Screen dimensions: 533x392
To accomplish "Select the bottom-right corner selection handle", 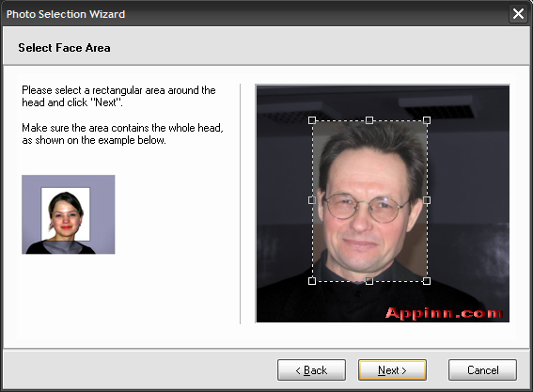I will pyautogui.click(x=427, y=281).
